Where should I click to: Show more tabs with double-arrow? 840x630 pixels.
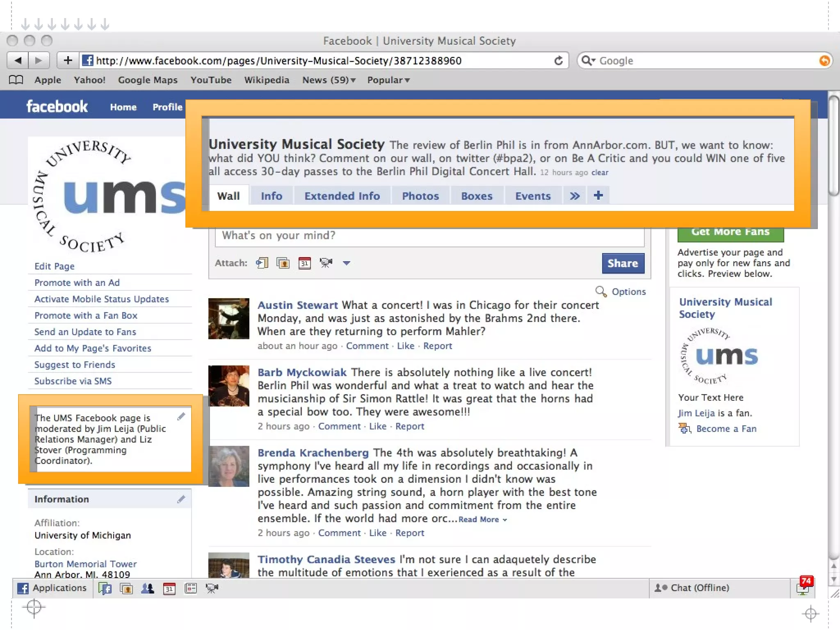tap(575, 196)
